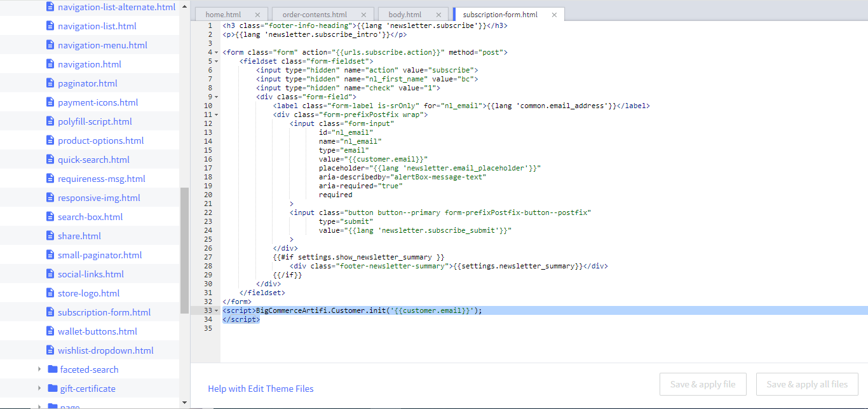
Task: Place cursor on empty line 35
Action: coord(544,328)
